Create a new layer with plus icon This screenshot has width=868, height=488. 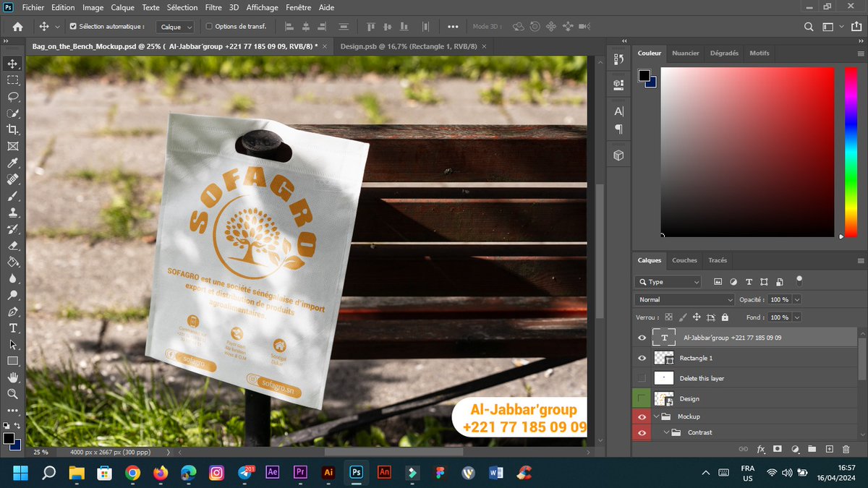[830, 449]
